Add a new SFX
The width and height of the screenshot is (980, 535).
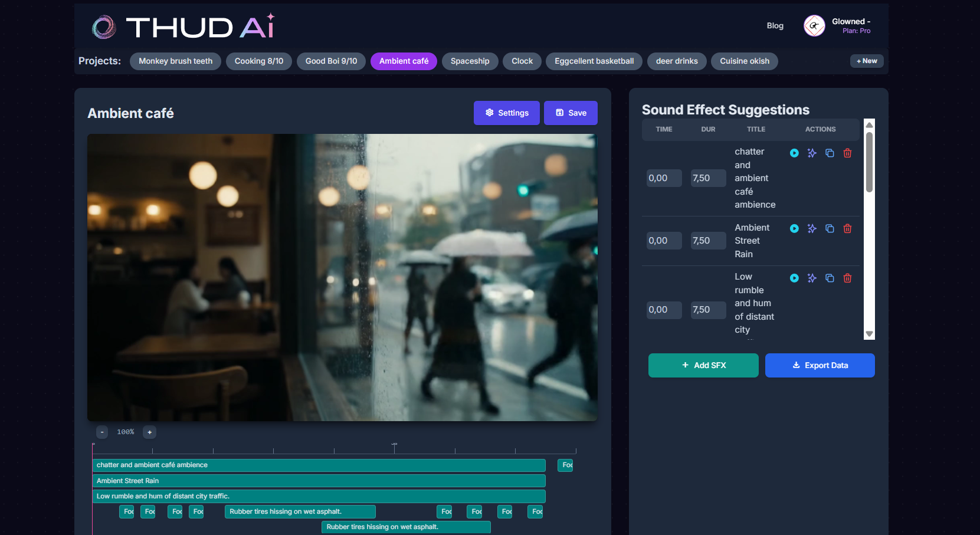pyautogui.click(x=703, y=365)
